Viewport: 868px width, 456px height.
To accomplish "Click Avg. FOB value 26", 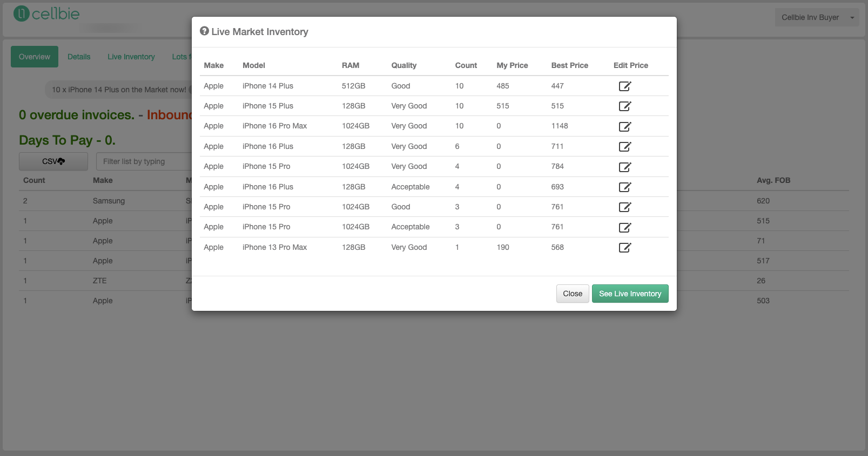I will tap(761, 281).
